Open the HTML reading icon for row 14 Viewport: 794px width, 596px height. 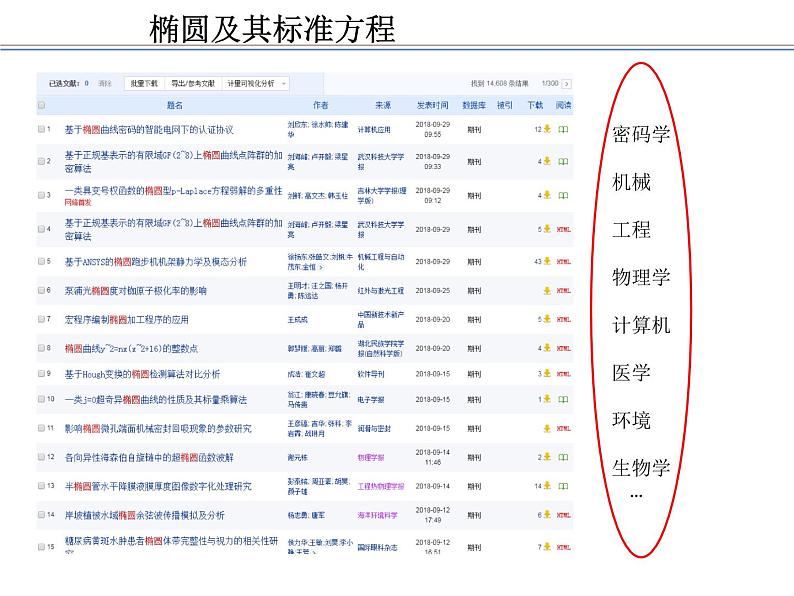tap(564, 515)
